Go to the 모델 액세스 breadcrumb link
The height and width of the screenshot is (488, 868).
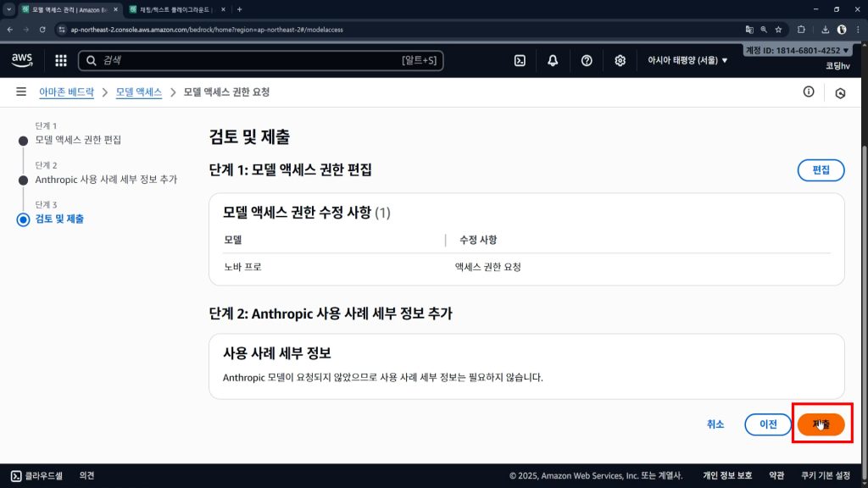click(138, 91)
